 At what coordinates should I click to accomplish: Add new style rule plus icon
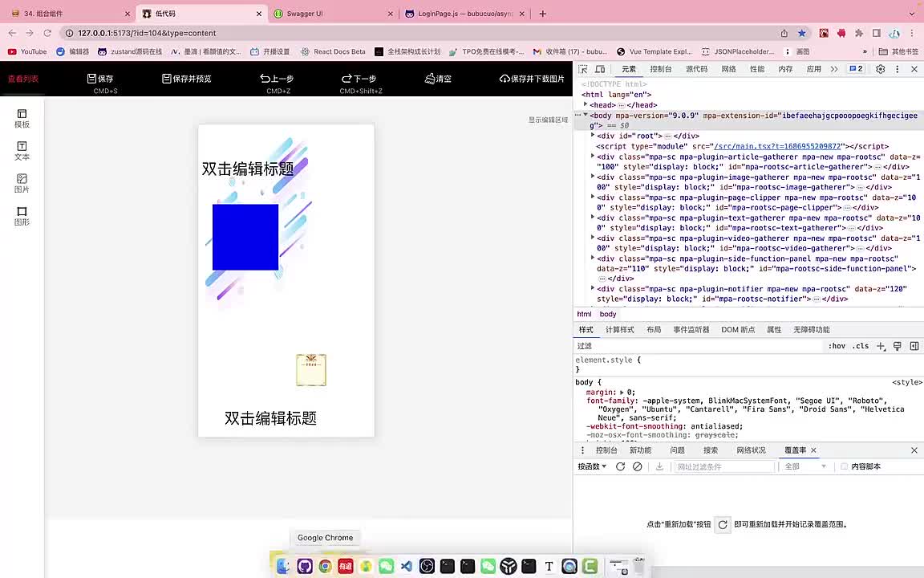pyautogui.click(x=881, y=346)
